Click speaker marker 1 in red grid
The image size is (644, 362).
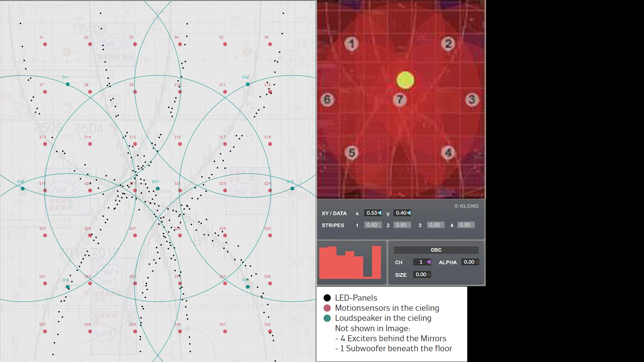point(352,44)
